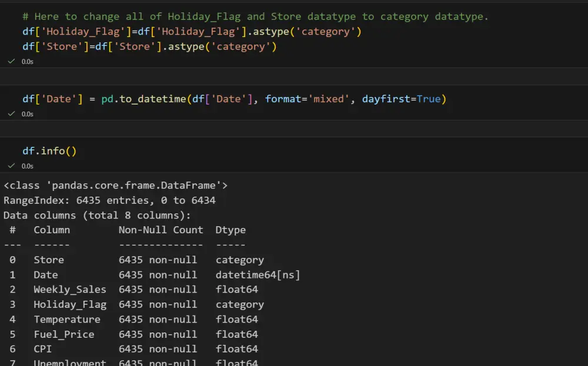The image size is (588, 366).
Task: Click the Unemployment row at the bottom
Action: [71, 362]
